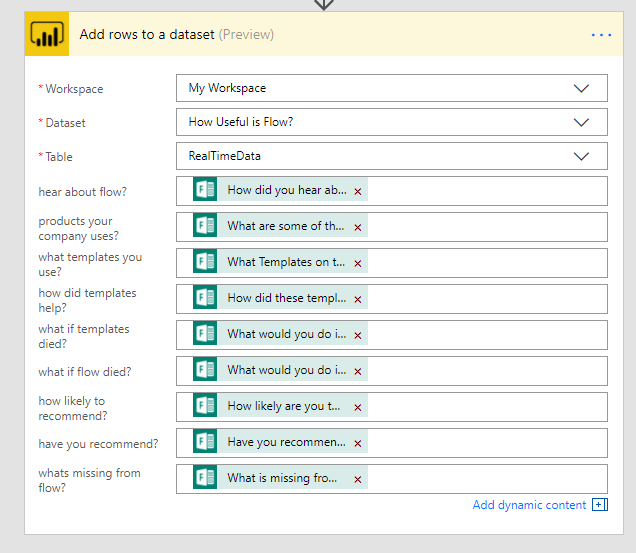Delete the 'What is missing fro...' token
636x553 pixels.
(x=358, y=479)
